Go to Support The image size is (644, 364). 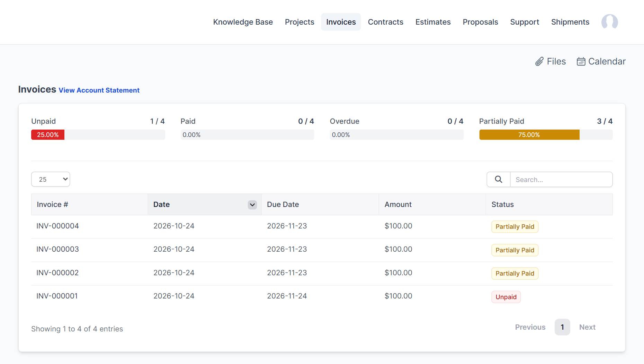point(525,22)
